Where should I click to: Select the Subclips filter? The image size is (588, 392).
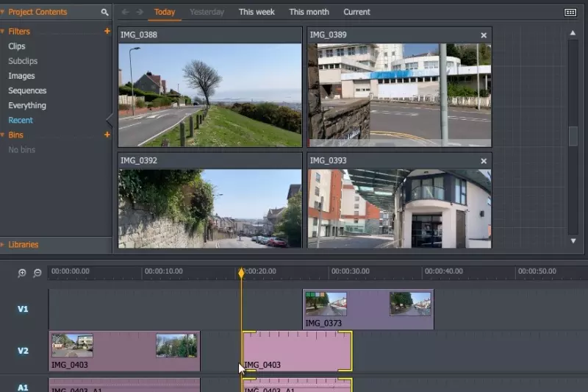coord(23,61)
